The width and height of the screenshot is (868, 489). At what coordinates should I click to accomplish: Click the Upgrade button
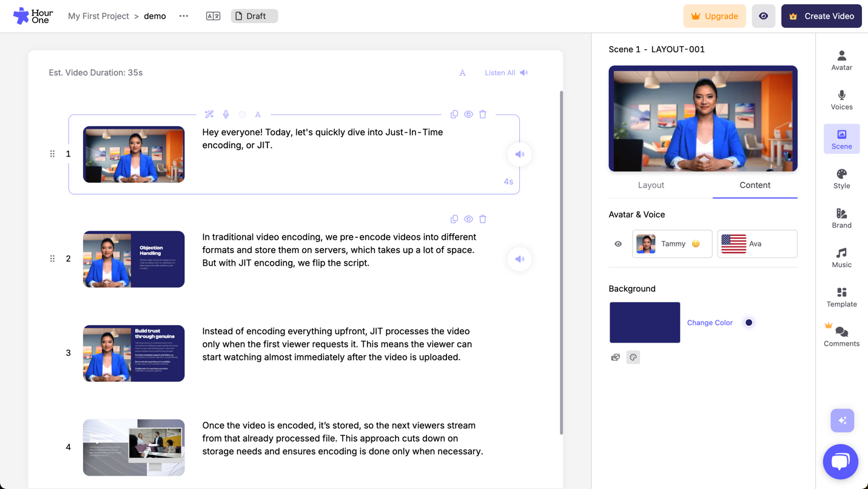pyautogui.click(x=715, y=16)
